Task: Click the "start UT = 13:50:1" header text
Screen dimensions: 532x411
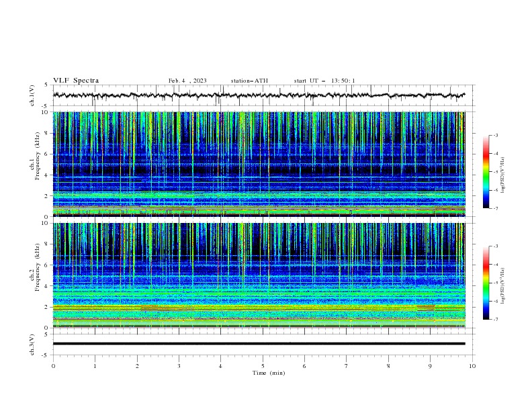Action: pos(324,81)
